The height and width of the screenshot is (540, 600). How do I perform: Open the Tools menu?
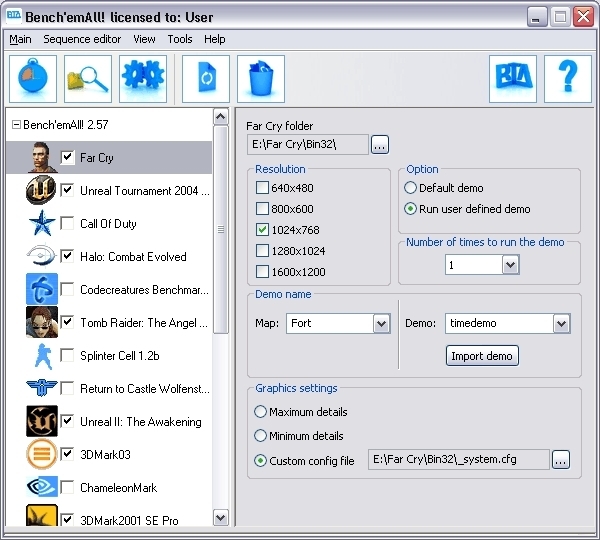(180, 39)
